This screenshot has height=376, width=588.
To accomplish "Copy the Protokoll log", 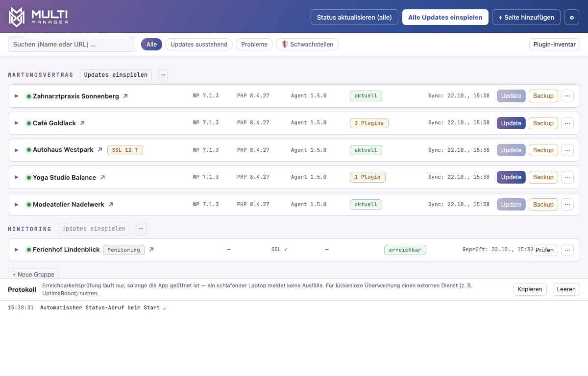I will 530,289.
